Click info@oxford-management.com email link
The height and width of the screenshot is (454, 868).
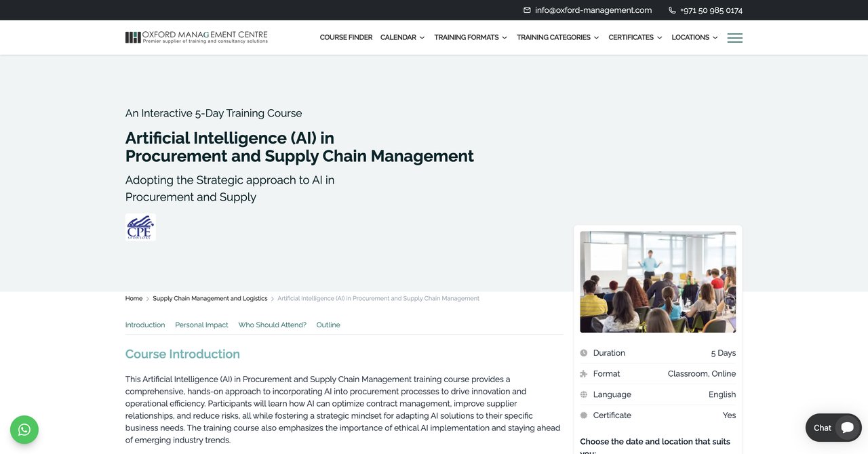point(593,10)
